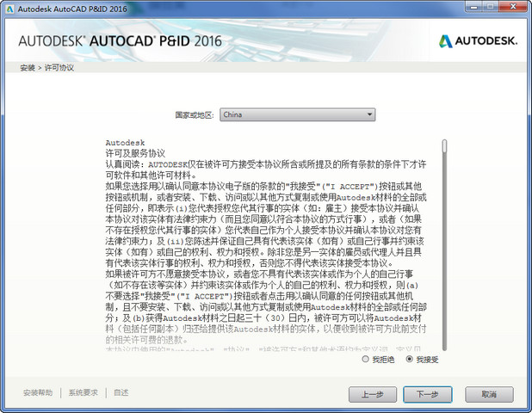Minimize the installer window
This screenshot has width=532, height=413.
(x=474, y=7)
